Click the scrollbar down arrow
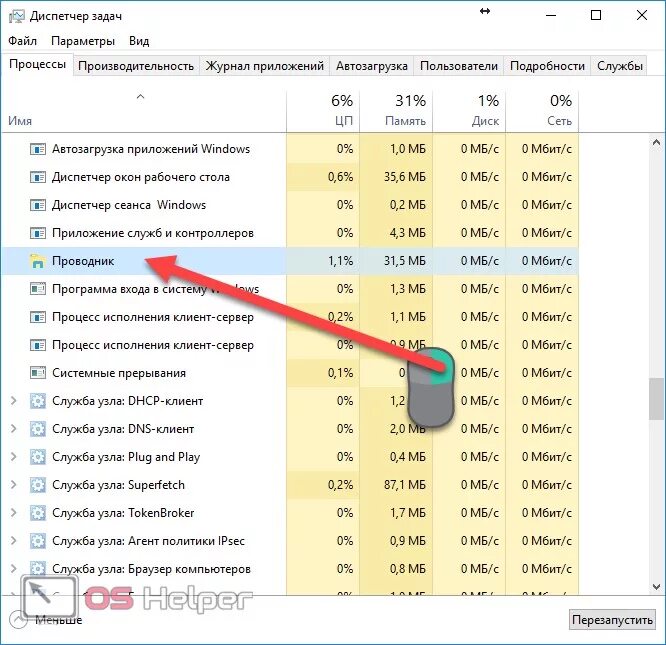The image size is (666, 645). (656, 587)
